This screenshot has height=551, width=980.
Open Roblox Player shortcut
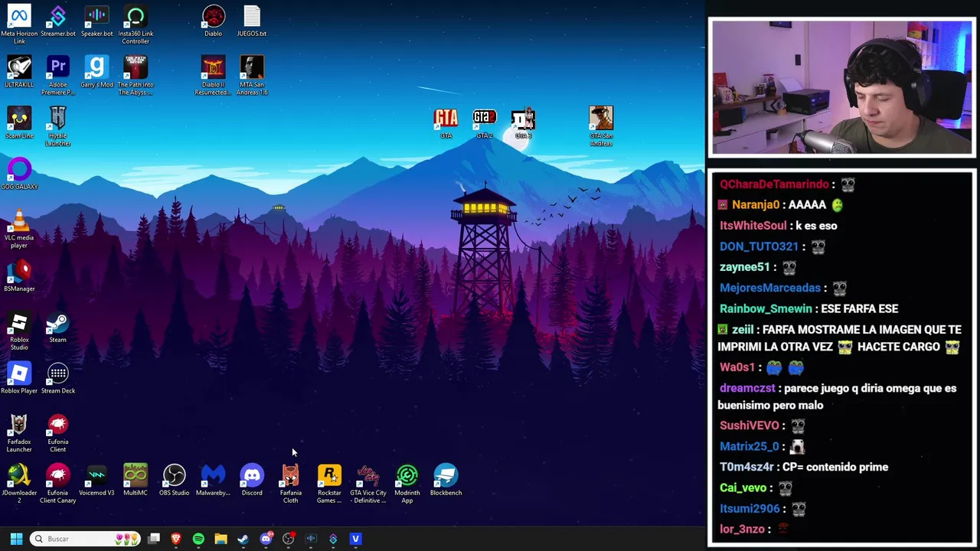19,378
